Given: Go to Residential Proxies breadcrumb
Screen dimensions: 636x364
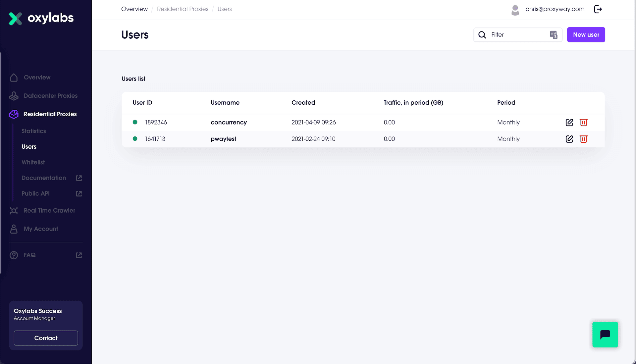Looking at the screenshot, I should (183, 9).
